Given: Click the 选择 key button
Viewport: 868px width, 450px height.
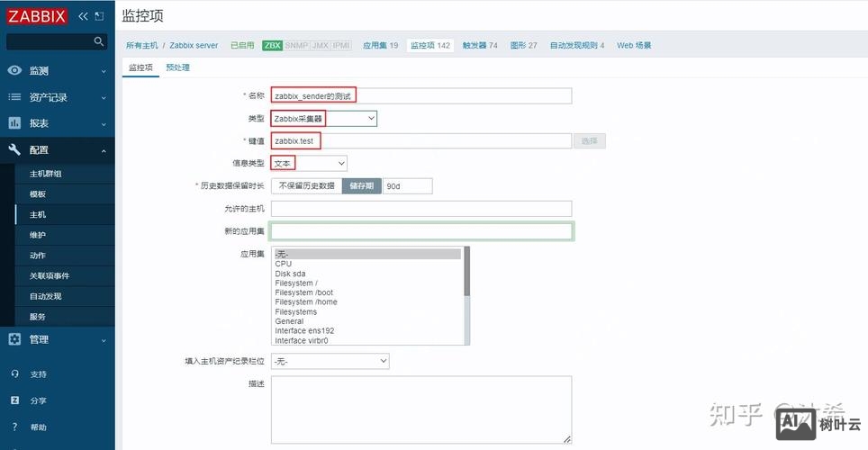Looking at the screenshot, I should (590, 140).
